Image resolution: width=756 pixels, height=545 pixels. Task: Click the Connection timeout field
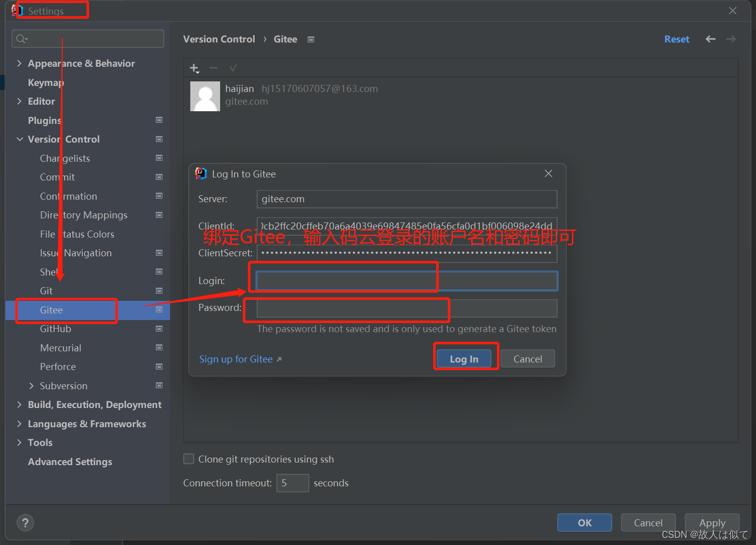coord(292,483)
